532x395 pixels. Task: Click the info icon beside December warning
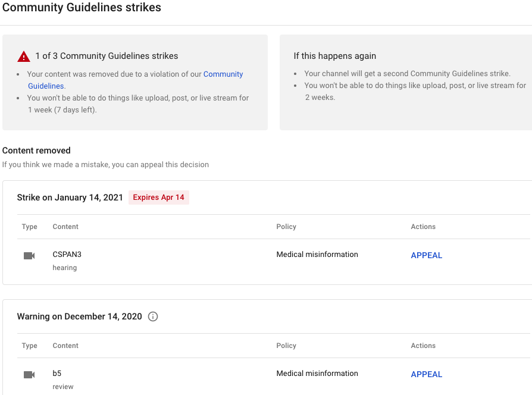[153, 316]
